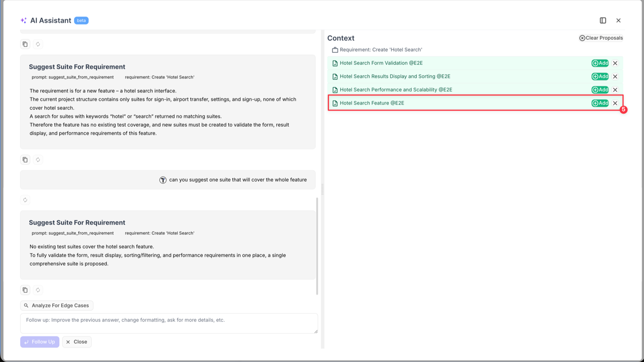Click the regenerate icon below the follow-up message
644x362 pixels.
click(x=25, y=200)
